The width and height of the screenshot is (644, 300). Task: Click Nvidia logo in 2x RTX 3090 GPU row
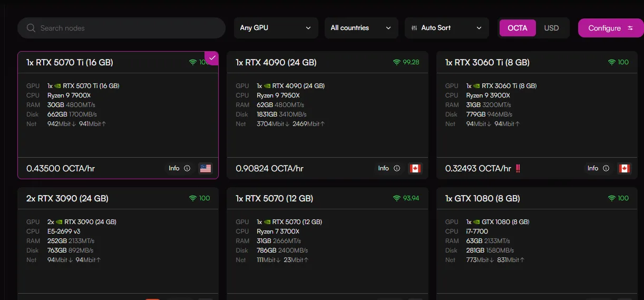[59, 222]
